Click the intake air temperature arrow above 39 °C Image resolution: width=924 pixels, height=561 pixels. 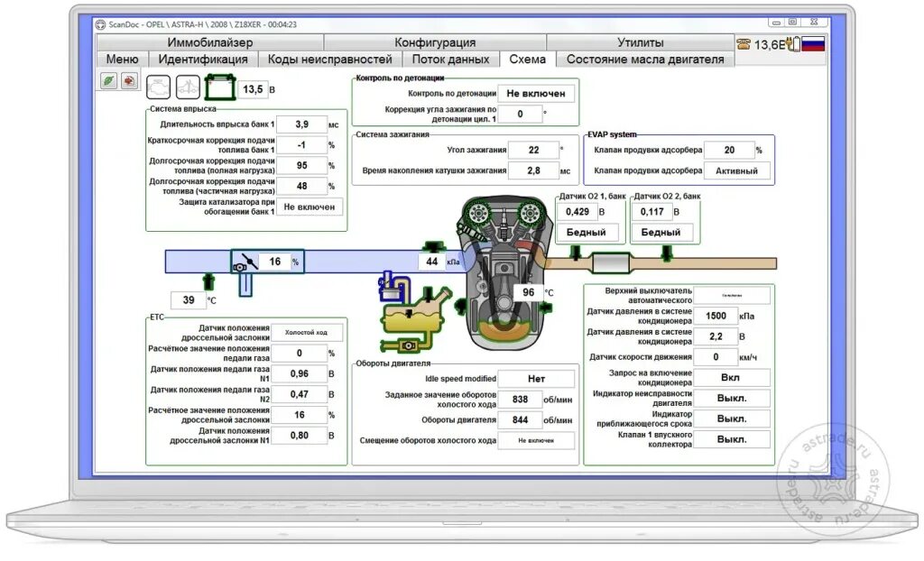click(208, 281)
